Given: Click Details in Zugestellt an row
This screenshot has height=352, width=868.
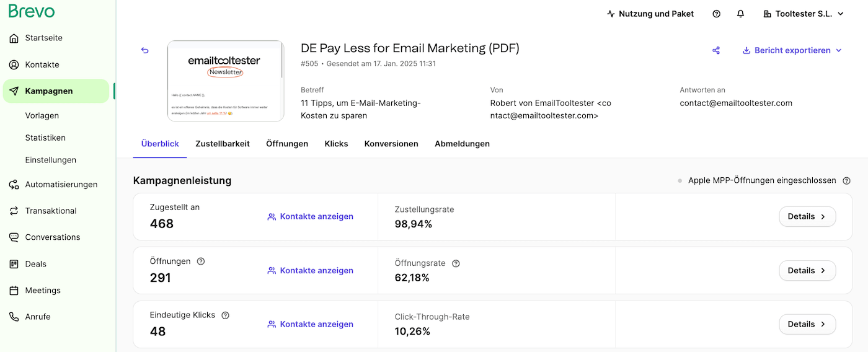Looking at the screenshot, I should (807, 217).
